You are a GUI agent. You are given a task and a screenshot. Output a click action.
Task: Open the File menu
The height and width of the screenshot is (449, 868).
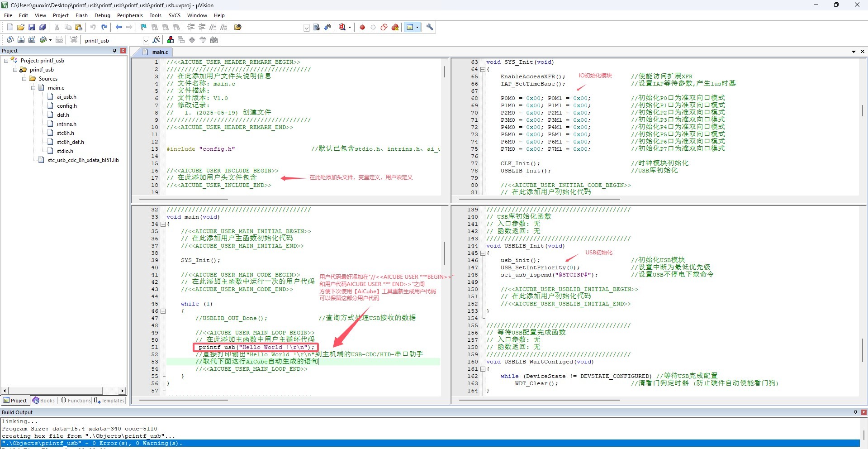pyautogui.click(x=8, y=15)
